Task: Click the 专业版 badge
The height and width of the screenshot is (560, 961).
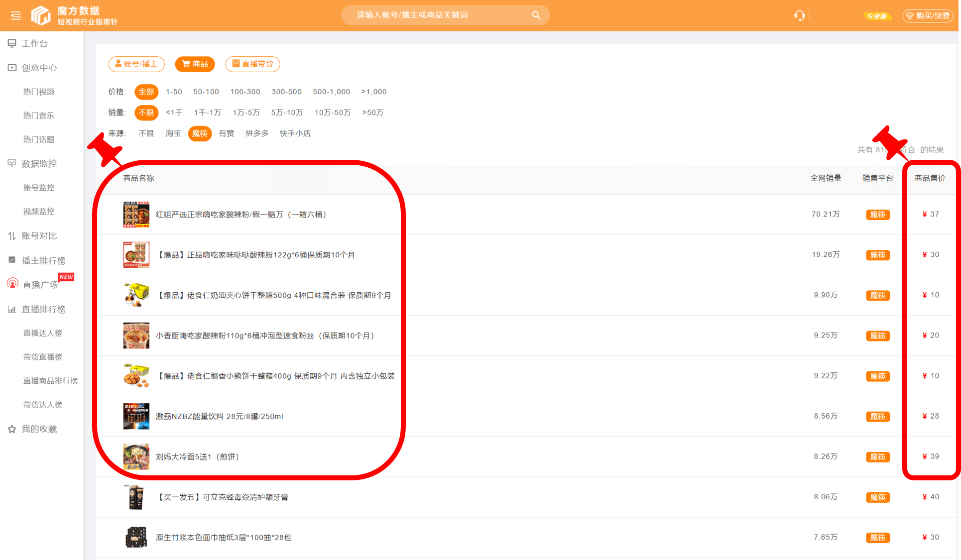Action: [x=876, y=16]
